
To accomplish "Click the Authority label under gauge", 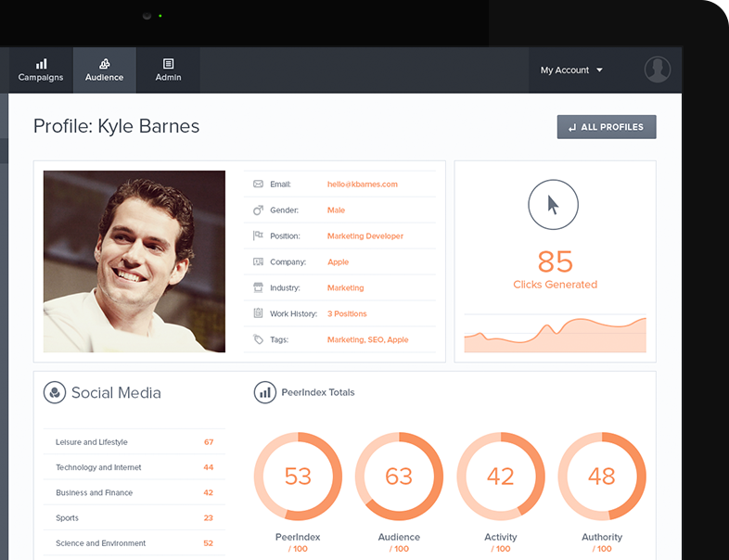I will tap(602, 537).
